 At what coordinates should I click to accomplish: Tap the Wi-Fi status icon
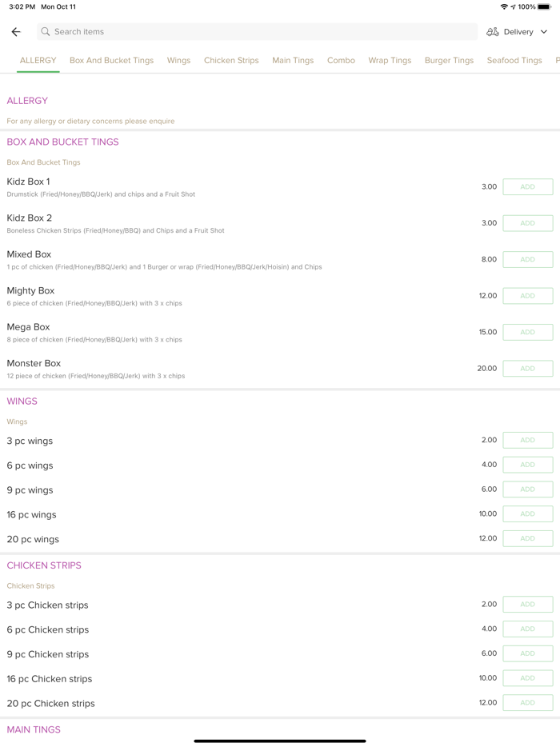point(504,7)
